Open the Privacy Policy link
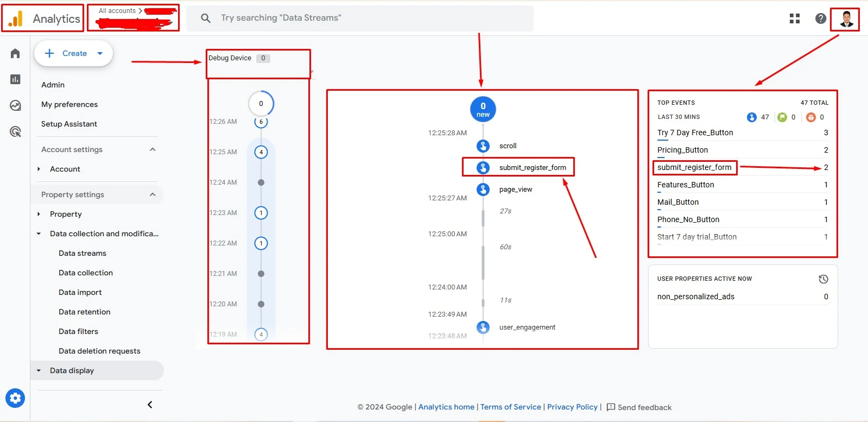Viewport: 868px width, 422px height. click(572, 407)
